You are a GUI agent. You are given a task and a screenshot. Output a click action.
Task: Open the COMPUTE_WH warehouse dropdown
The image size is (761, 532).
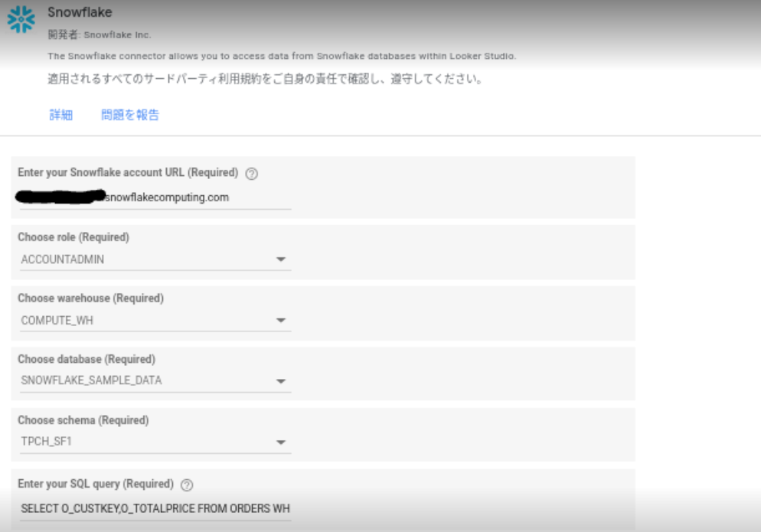pyautogui.click(x=155, y=321)
